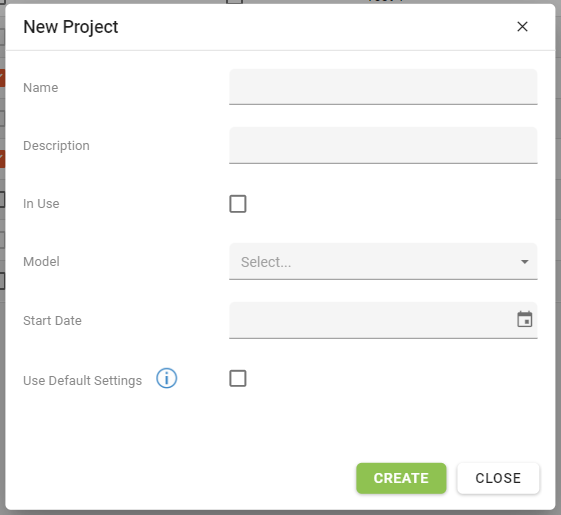The image size is (561, 515).
Task: Focus the Description text field
Action: click(383, 145)
